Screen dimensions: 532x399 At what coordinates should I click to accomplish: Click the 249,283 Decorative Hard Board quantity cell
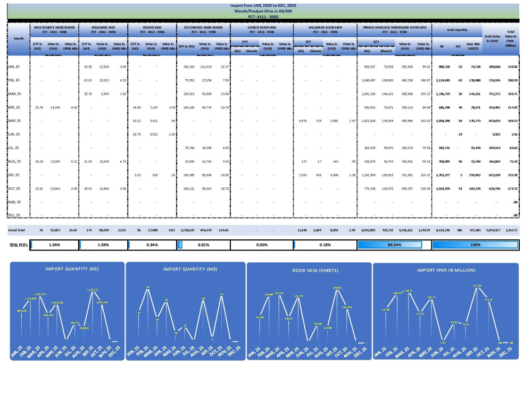tap(189, 67)
